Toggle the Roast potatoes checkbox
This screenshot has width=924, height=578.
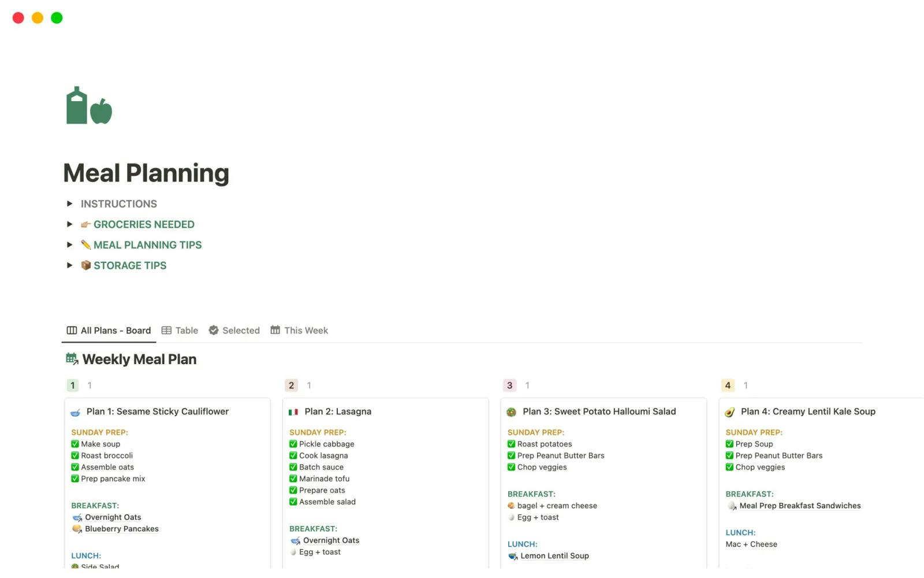(x=511, y=444)
